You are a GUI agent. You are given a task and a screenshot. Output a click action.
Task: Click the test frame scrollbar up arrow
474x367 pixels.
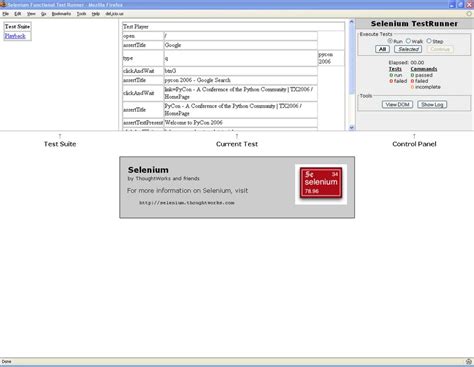tap(351, 22)
